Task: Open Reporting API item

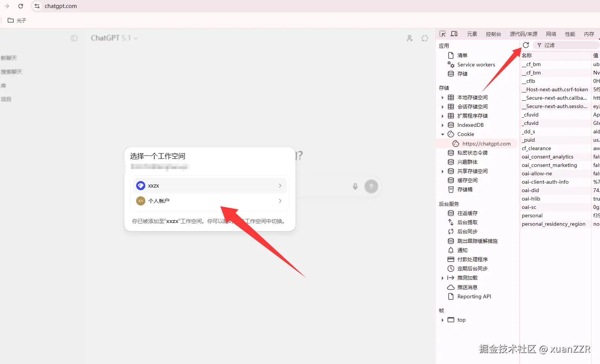Action: pos(474,296)
